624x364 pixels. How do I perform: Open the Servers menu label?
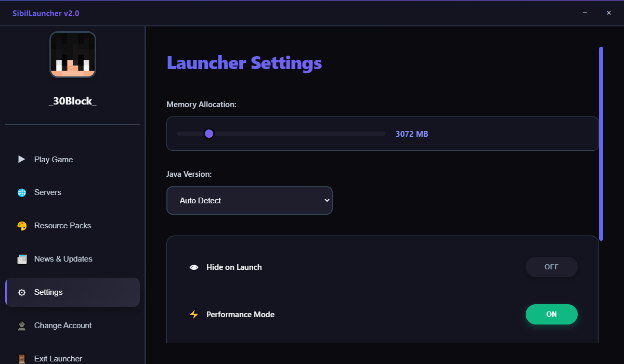coord(48,192)
